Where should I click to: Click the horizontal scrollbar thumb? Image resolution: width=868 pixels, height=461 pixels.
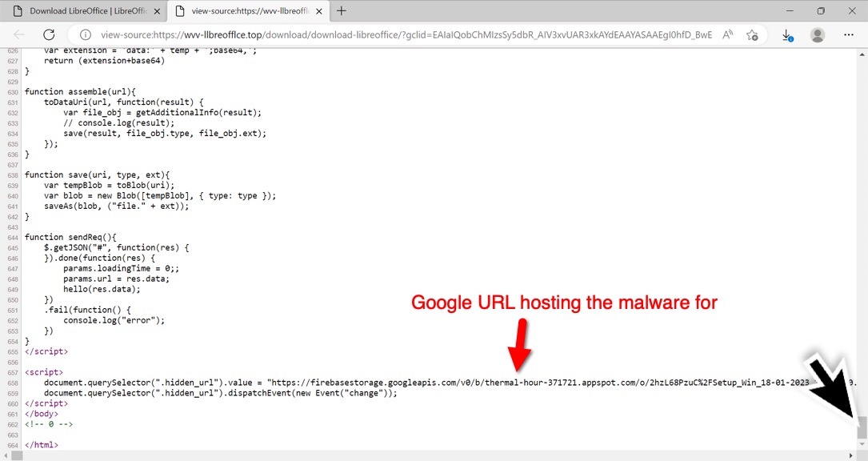(x=17, y=455)
